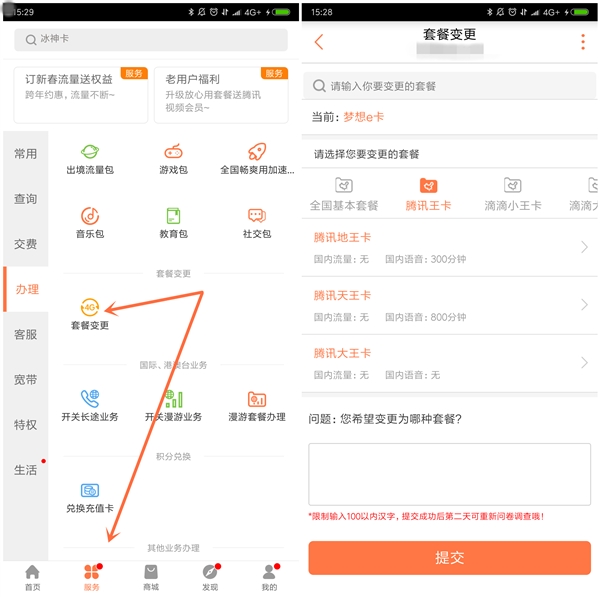This screenshot has width=600, height=597.
Task: Tap 国内语音：800分钟 detail text
Action: [x=426, y=317]
